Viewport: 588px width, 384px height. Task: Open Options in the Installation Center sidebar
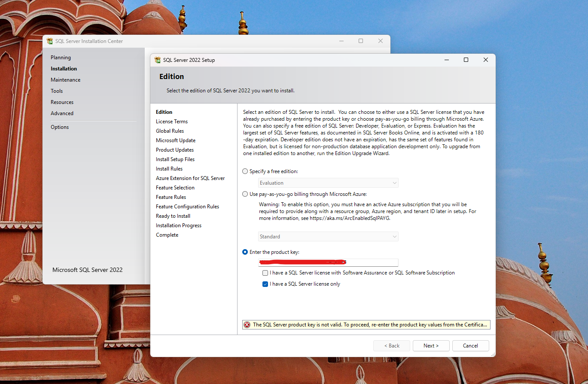[60, 127]
